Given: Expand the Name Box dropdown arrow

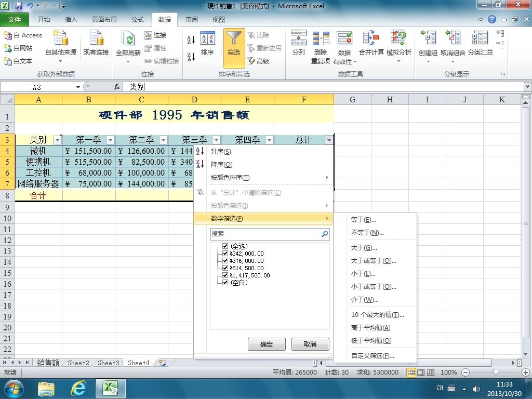Looking at the screenshot, I should coord(78,87).
